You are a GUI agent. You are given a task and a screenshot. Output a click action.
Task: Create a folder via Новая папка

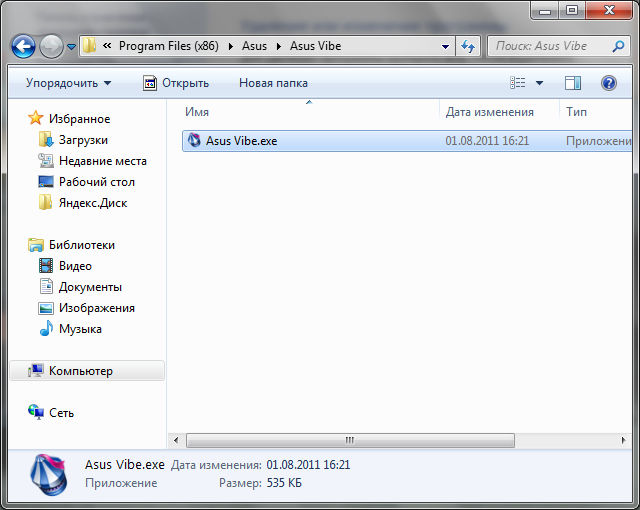273,83
